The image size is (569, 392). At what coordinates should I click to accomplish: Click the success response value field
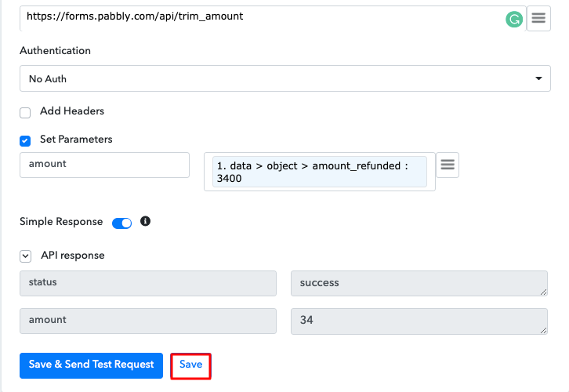click(419, 283)
